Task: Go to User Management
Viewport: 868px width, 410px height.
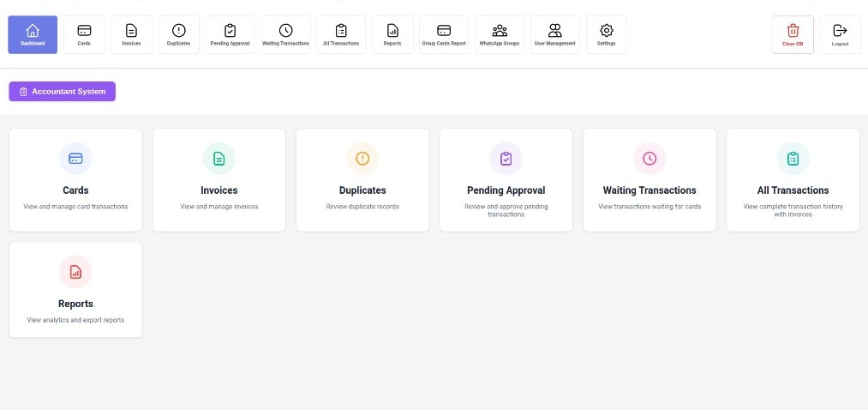Action: 554,34
